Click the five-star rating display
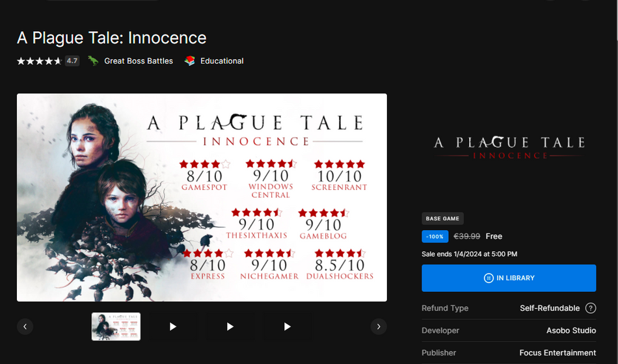The height and width of the screenshot is (364, 618). point(39,60)
